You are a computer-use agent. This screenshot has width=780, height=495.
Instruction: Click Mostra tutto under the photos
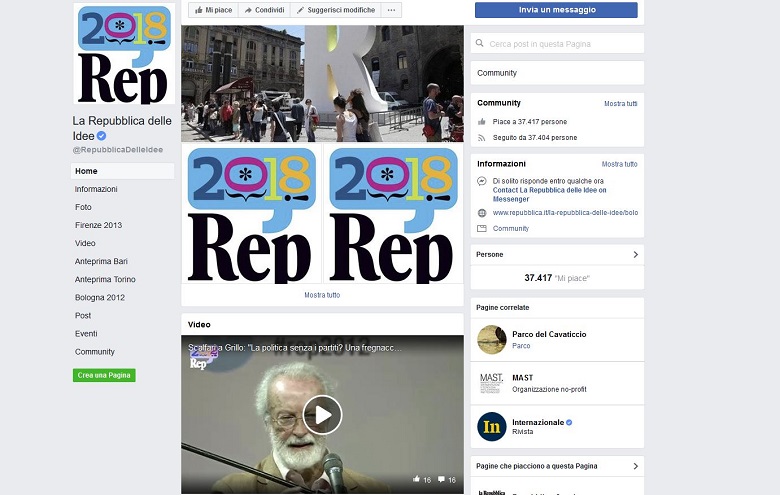click(x=322, y=295)
